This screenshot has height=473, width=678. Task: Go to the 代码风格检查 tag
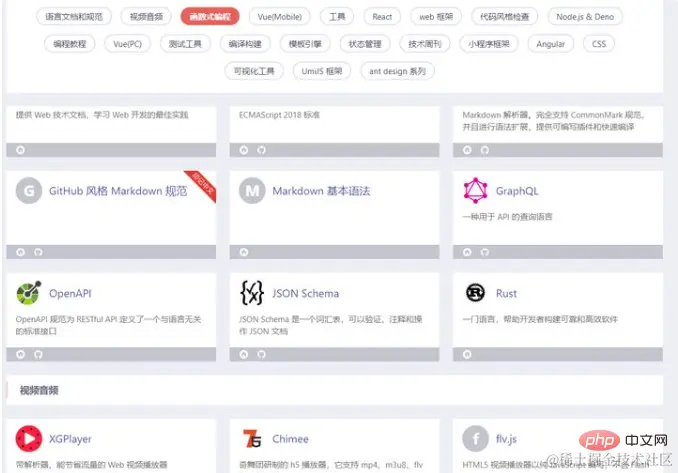click(x=505, y=16)
